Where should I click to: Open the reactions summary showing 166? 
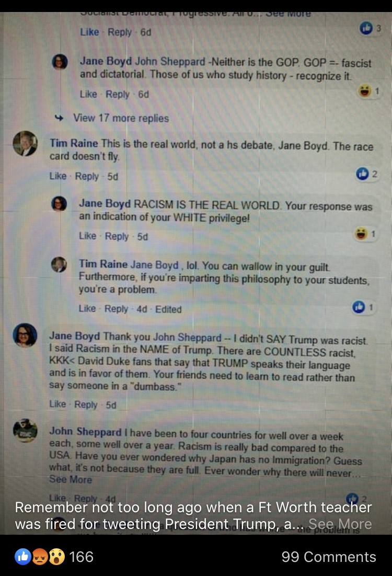pyautogui.click(x=54, y=557)
